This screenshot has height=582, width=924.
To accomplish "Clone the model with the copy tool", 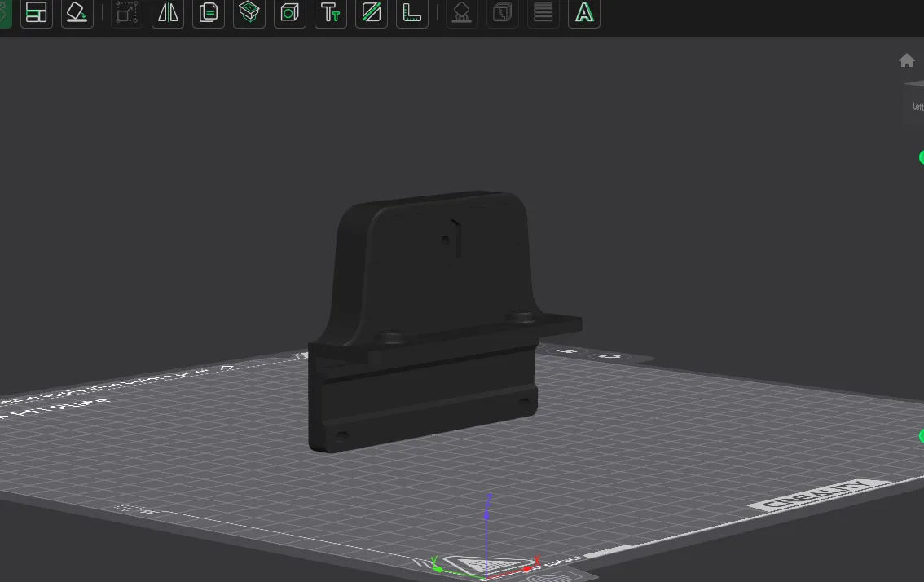I will (x=208, y=13).
